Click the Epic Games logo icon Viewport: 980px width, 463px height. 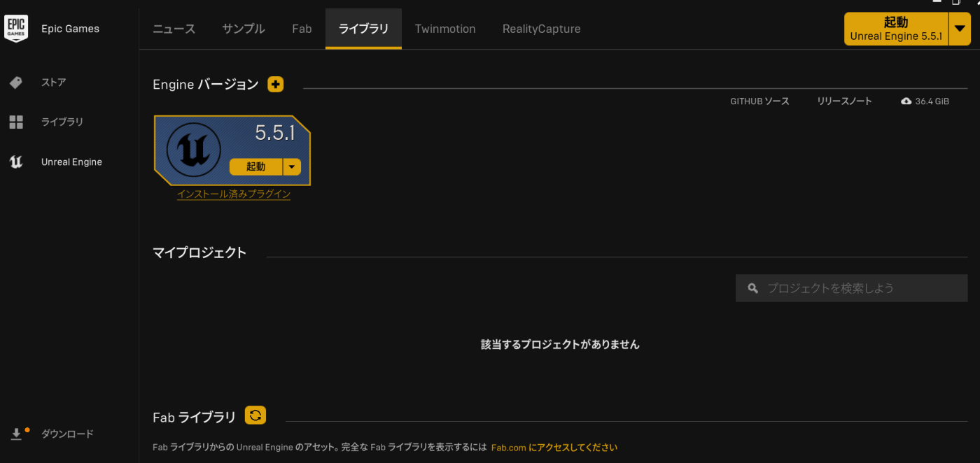[16, 29]
